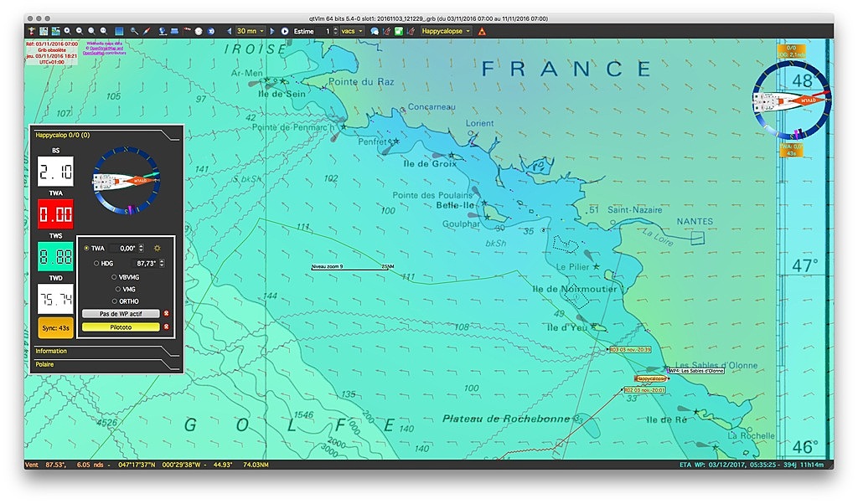The height and width of the screenshot is (504, 858).
Task: Collapse the Happycalop 0/0 (0) section header
Action: click(105, 135)
